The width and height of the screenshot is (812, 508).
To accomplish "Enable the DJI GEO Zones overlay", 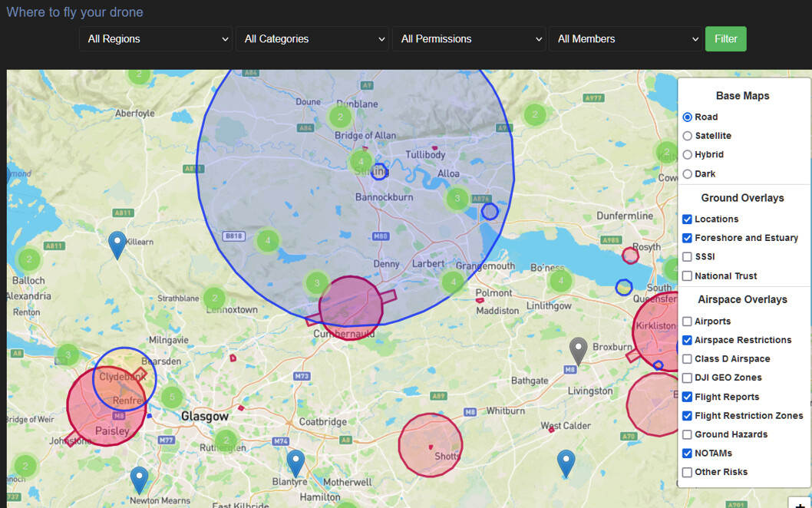I will click(687, 378).
